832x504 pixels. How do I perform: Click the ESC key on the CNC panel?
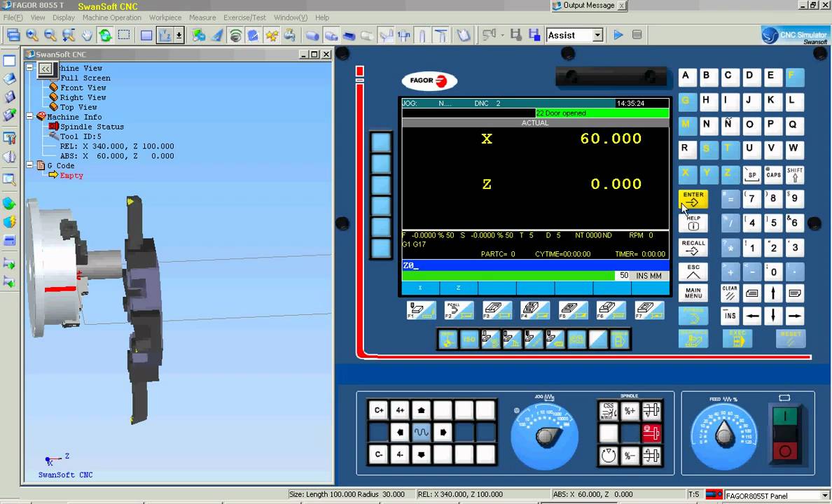tap(693, 271)
